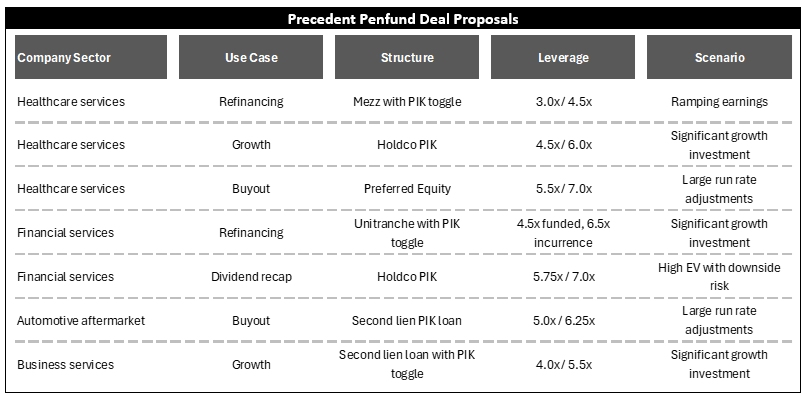Click the Structure column header
Image resolution: width=807 pixels, height=396 pixels.
point(407,57)
